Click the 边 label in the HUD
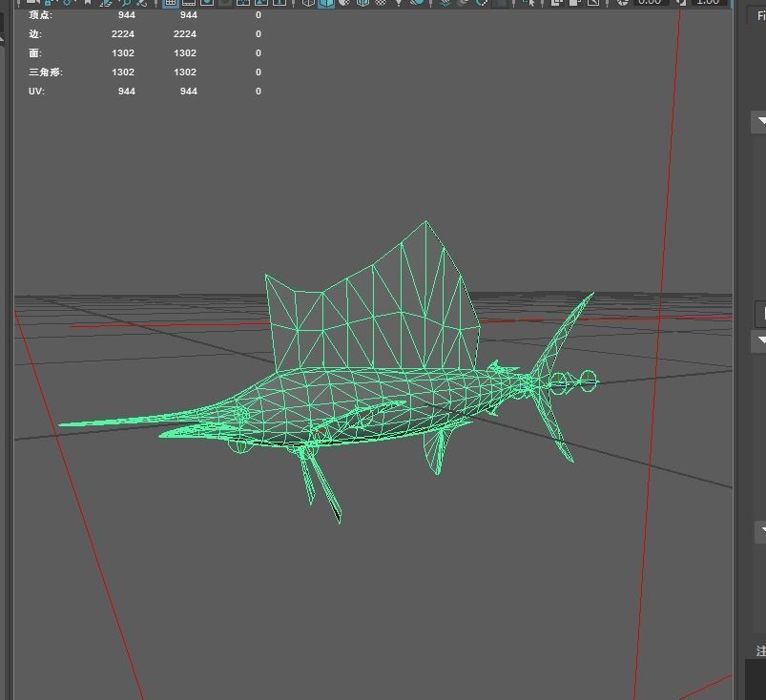The image size is (766, 700). pyautogui.click(x=35, y=33)
